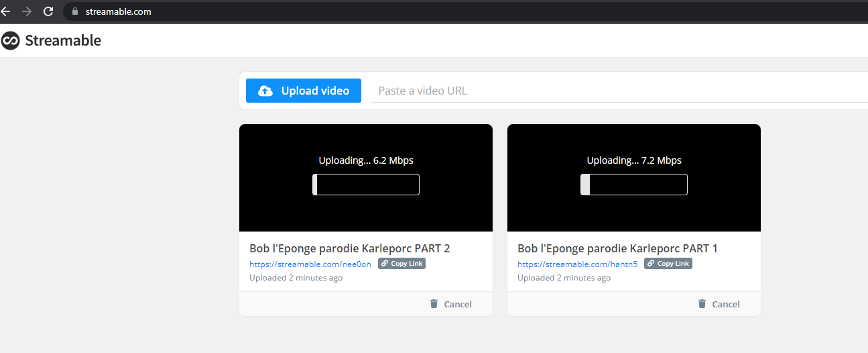Click the PART 2 upload progress bar
Image resolution: width=868 pixels, height=353 pixels.
[x=366, y=185]
